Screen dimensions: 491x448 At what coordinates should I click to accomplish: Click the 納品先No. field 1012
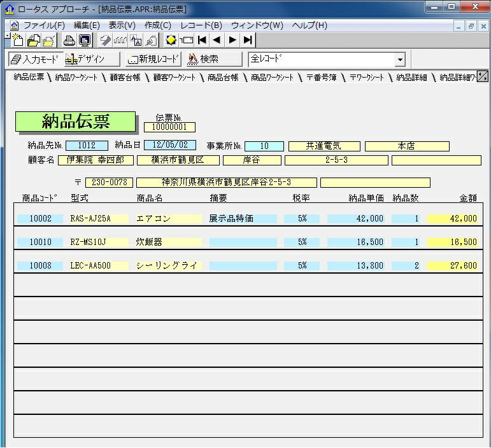point(87,146)
